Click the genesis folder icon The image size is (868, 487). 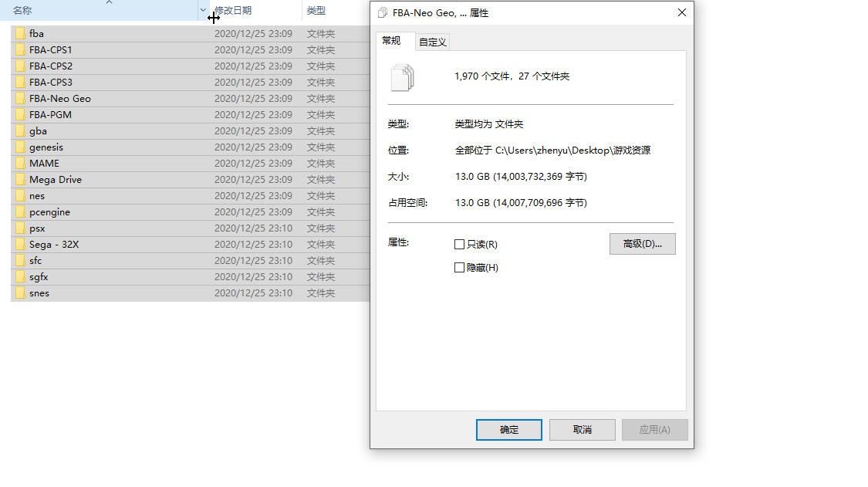[21, 147]
